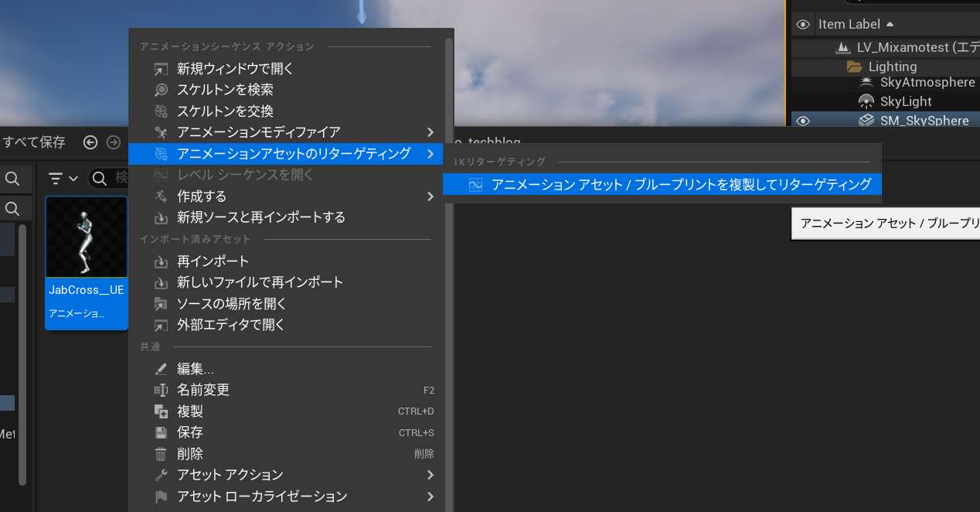Click the Lighting folder icon
The width and height of the screenshot is (980, 512).
pos(854,67)
